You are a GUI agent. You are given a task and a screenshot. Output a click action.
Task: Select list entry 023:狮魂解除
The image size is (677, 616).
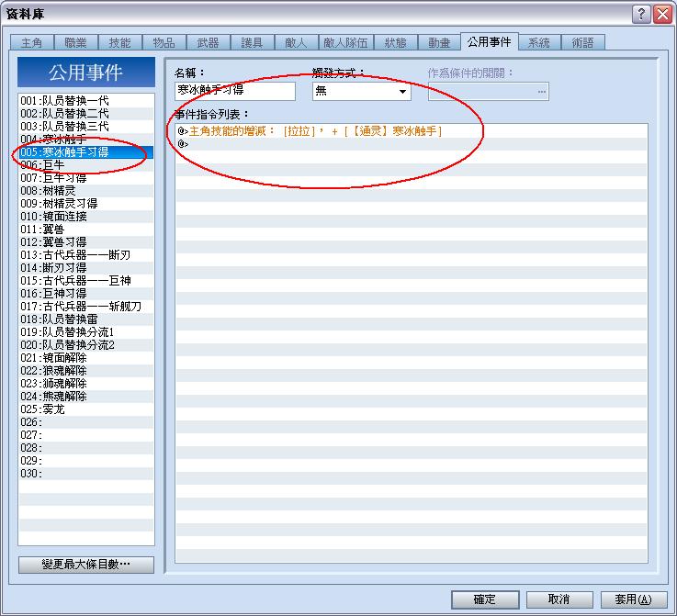[x=86, y=384]
